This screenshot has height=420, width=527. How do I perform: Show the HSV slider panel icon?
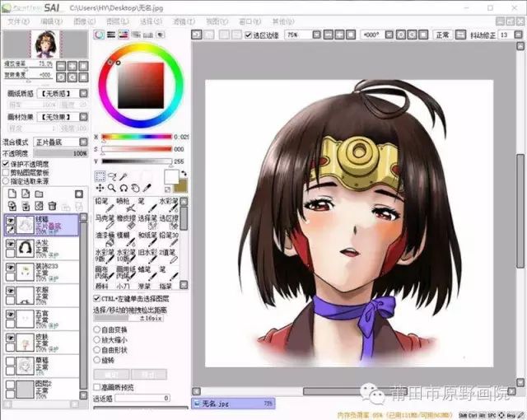pyautogui.click(x=124, y=35)
